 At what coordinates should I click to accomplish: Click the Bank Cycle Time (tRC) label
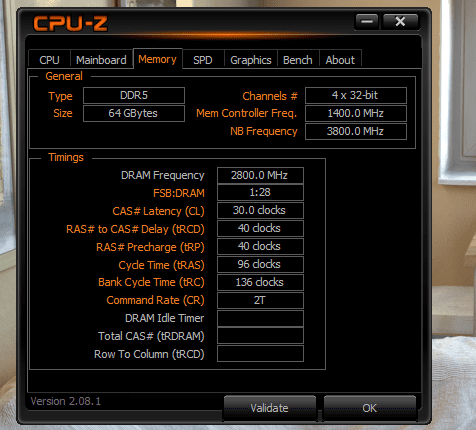coord(151,282)
